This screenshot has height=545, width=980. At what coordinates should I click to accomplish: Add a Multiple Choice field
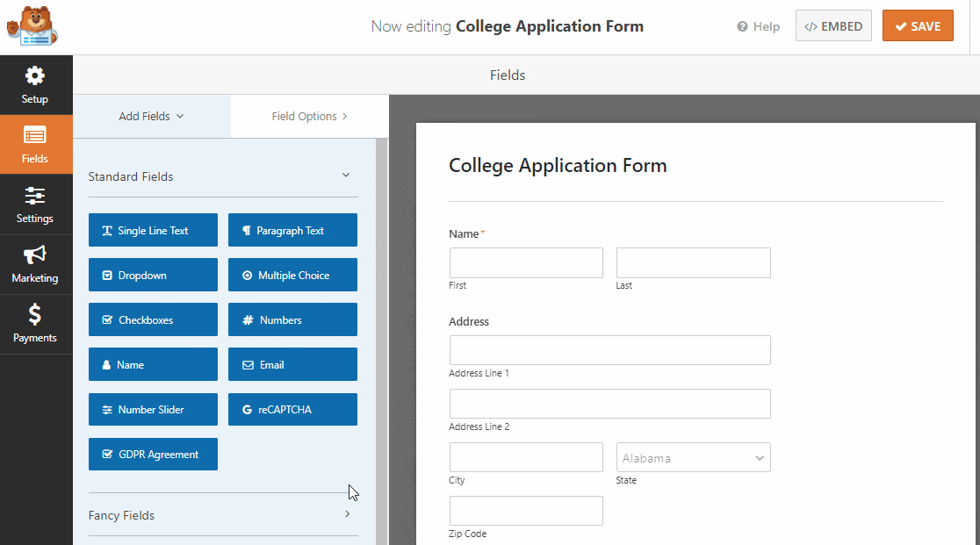pyautogui.click(x=292, y=275)
